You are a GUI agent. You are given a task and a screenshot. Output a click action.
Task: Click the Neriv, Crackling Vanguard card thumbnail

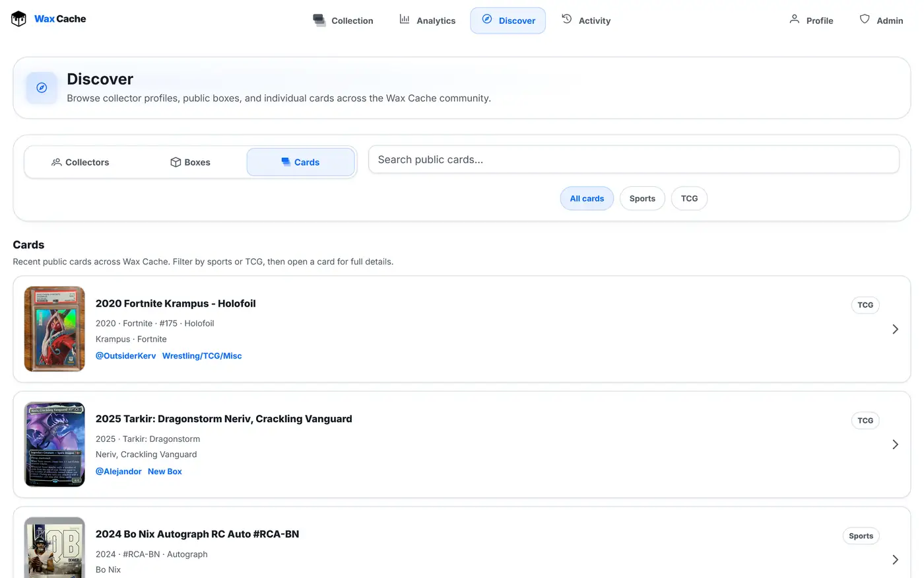click(55, 445)
